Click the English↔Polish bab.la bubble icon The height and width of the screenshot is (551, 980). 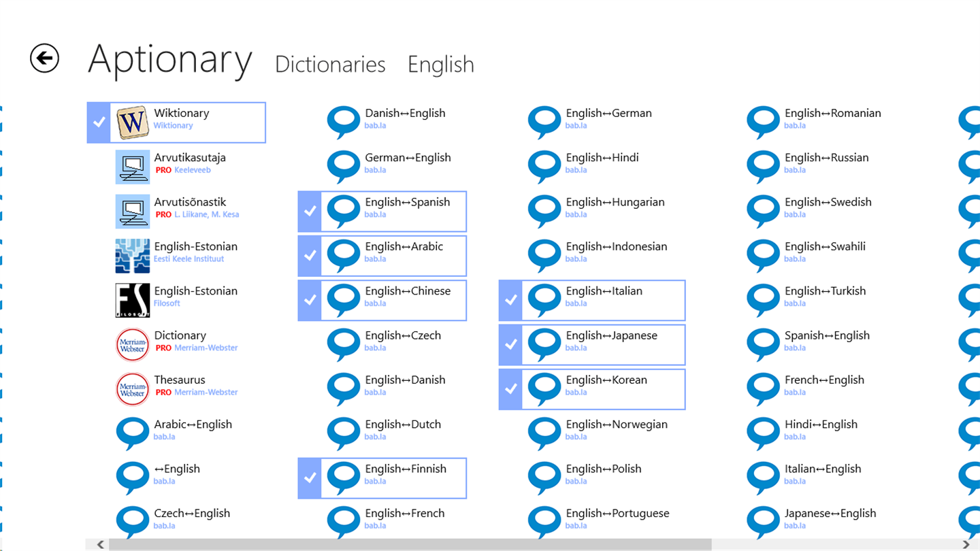pyautogui.click(x=544, y=478)
